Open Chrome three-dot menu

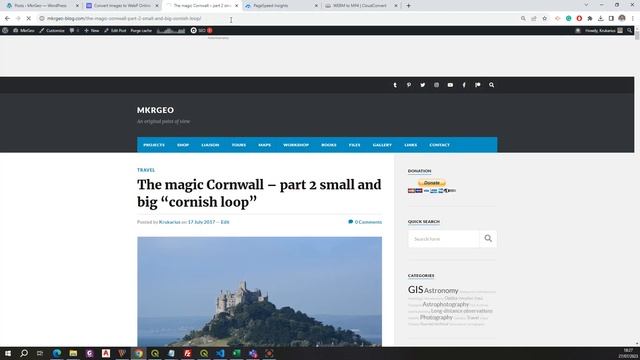pyautogui.click(x=633, y=18)
